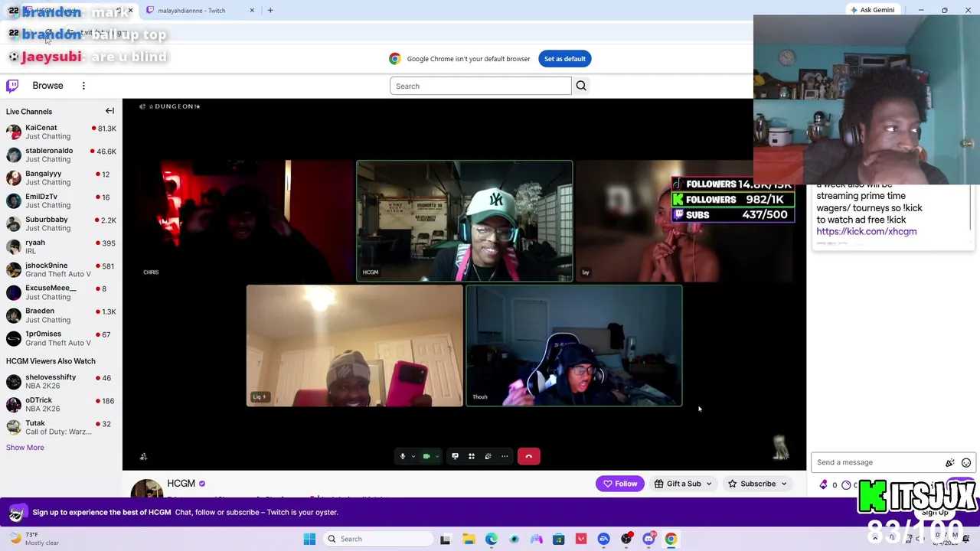
Task: Select ryaah's IRL channel
Action: coord(61,246)
